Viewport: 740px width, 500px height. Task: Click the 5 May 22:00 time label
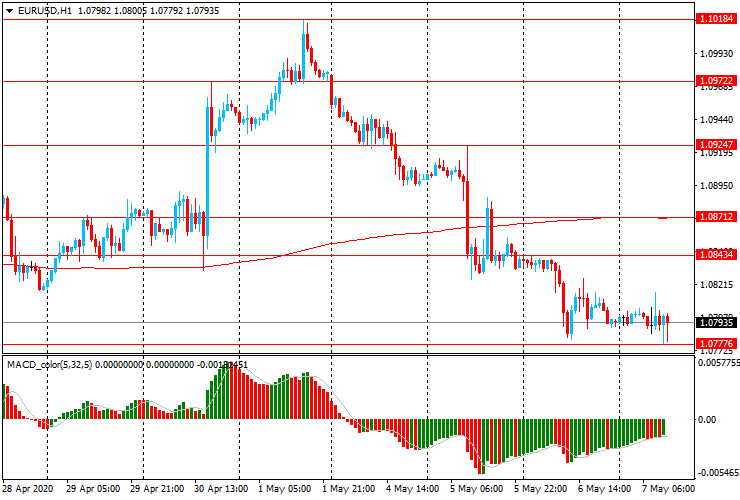coord(540,488)
